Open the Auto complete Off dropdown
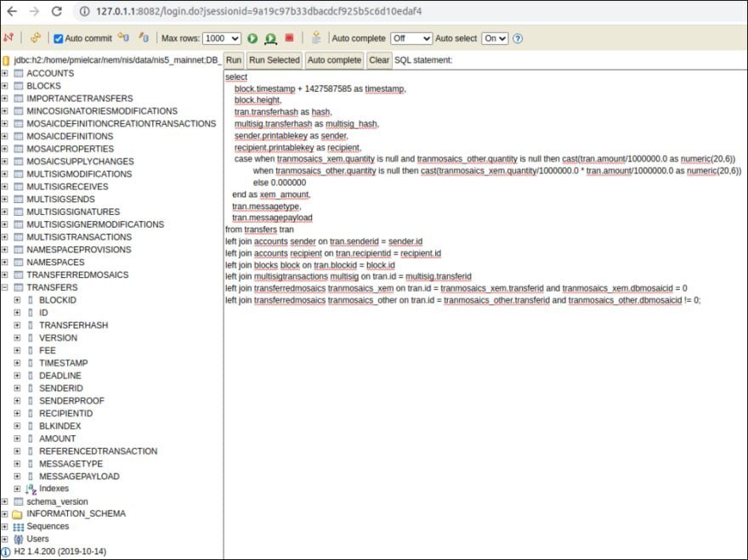This screenshot has width=748, height=560. [411, 38]
